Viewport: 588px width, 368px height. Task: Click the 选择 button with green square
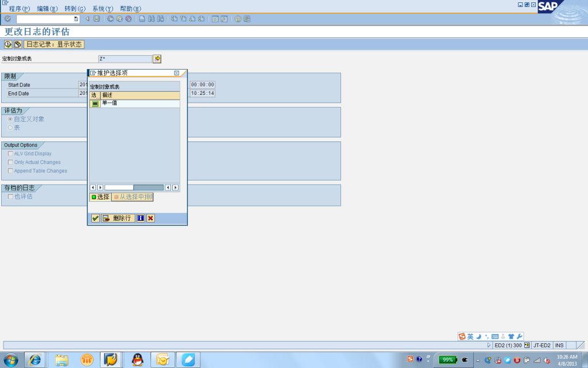click(100, 197)
